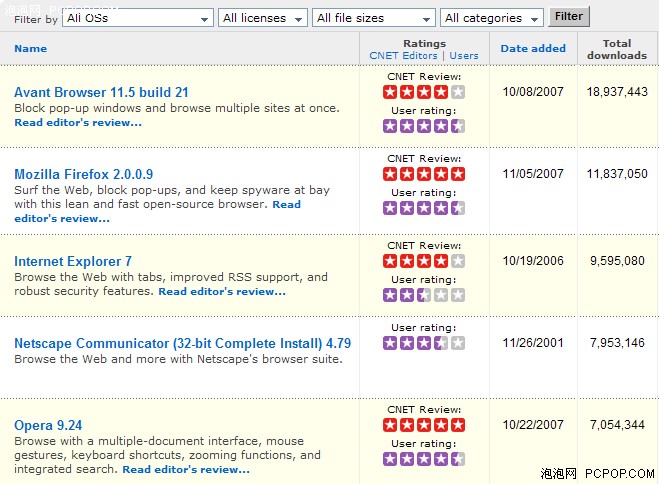Read editor's review for Internet Explorer 7
Screen dimensions: 659x484
(x=222, y=292)
